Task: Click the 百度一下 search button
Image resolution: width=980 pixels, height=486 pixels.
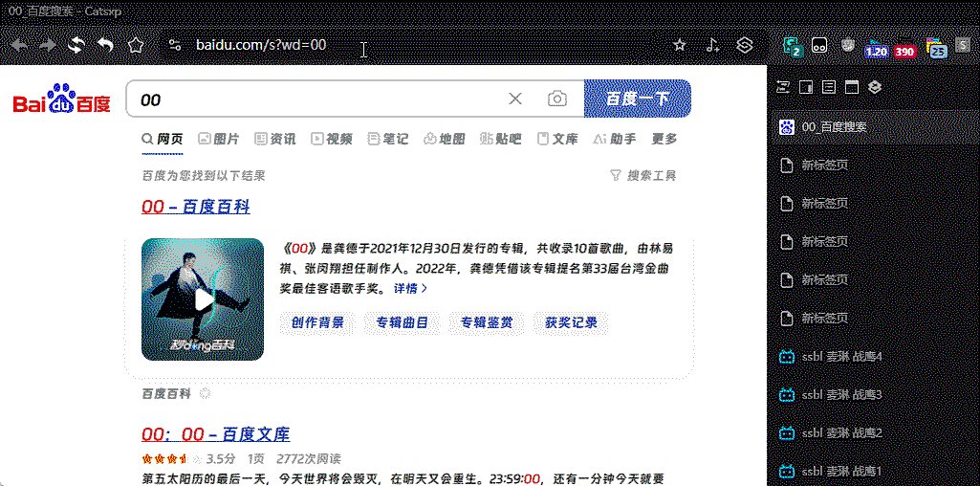Action: click(638, 99)
